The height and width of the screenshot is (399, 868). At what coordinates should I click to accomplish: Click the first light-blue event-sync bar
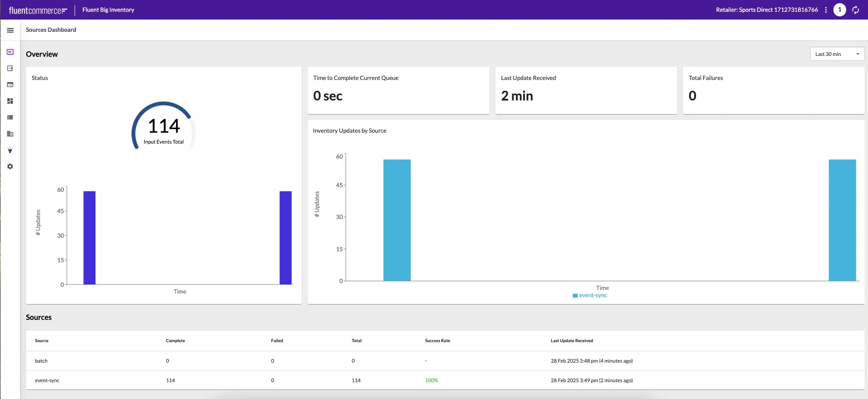coord(397,220)
